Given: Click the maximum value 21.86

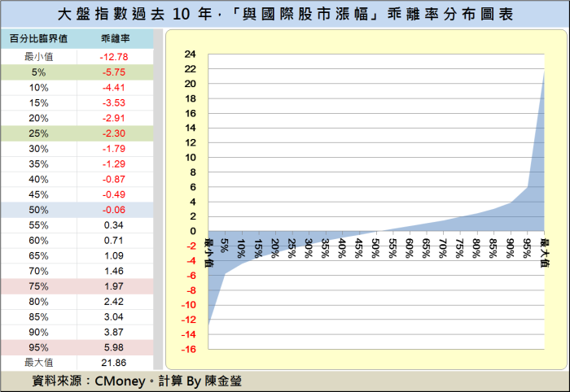Looking at the screenshot, I should 114,363.
